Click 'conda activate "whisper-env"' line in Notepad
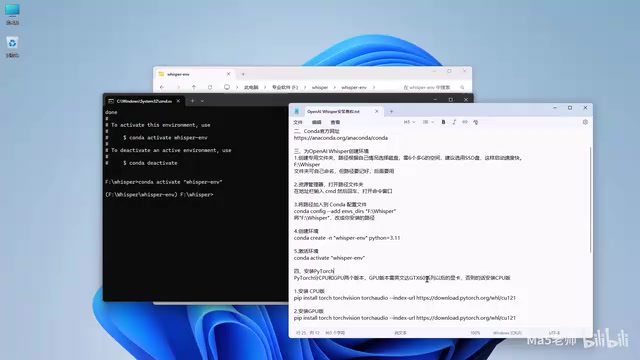 pos(329,258)
